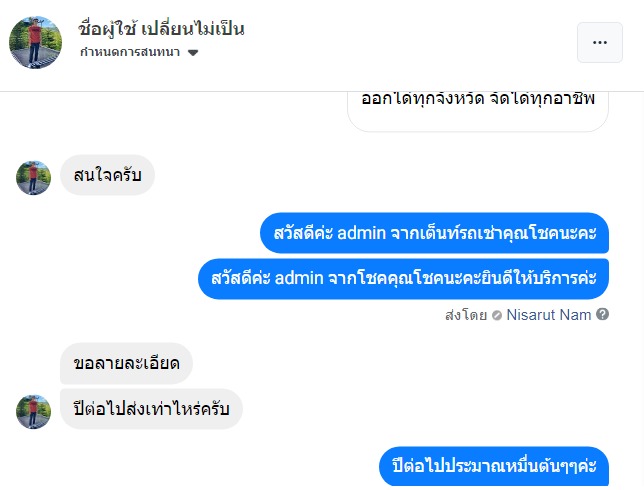
Task: Click the avatar beside "ปีต่อไปส่งเท่าไหร่ครับ"
Action: coord(33,411)
